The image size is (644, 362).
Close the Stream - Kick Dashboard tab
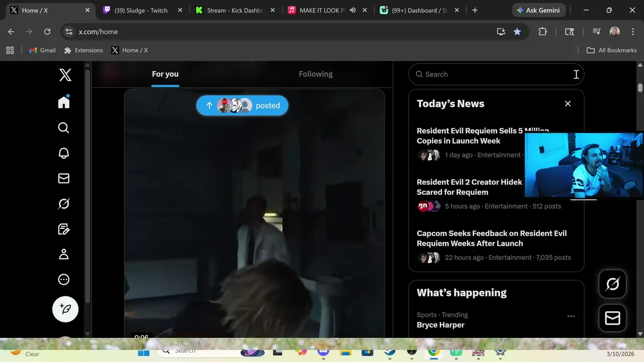click(x=273, y=10)
